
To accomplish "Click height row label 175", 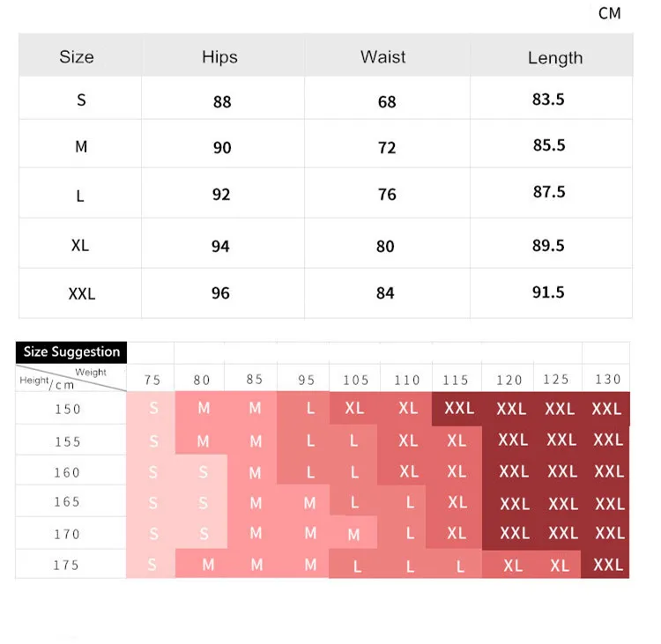I will click(x=66, y=565).
